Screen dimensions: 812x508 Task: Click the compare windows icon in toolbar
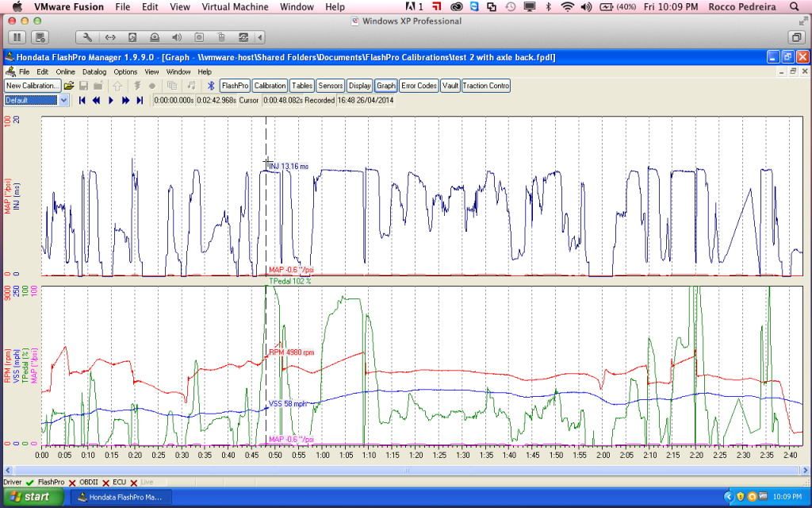pos(172,86)
